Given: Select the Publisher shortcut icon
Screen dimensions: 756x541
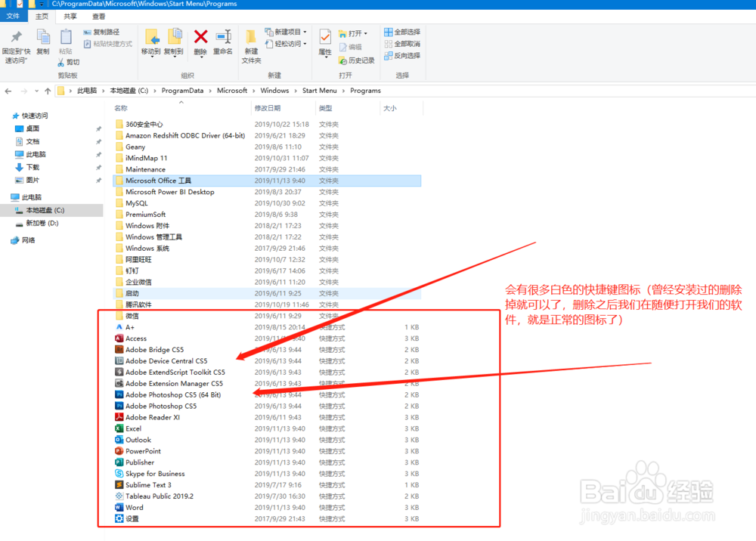Looking at the screenshot, I should point(119,462).
